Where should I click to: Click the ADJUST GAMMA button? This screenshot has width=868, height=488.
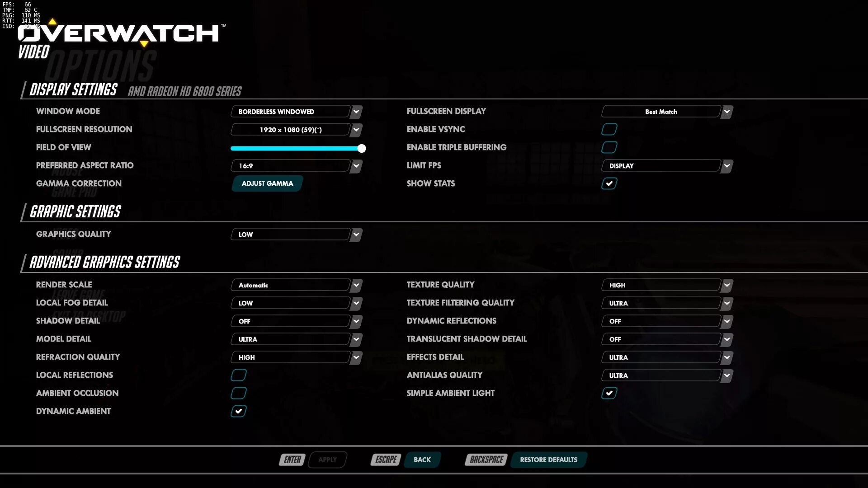267,183
